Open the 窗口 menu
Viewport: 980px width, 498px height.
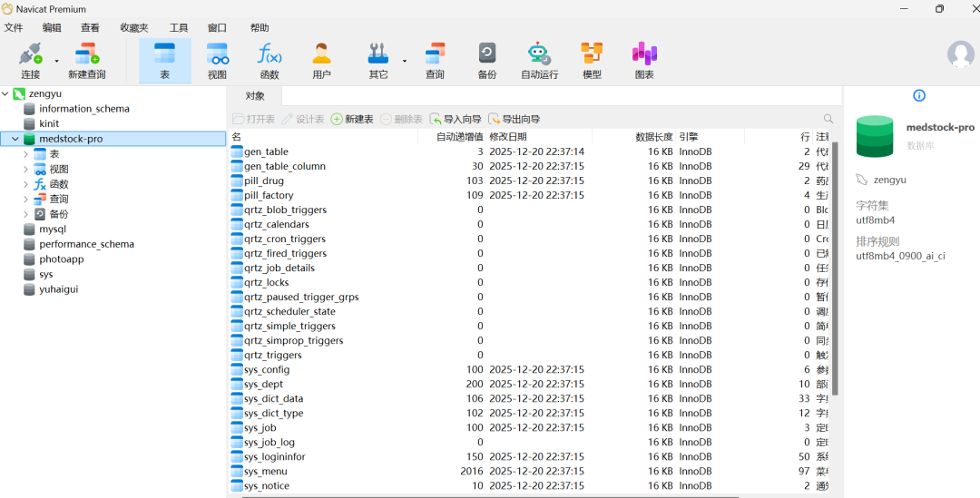click(x=217, y=27)
